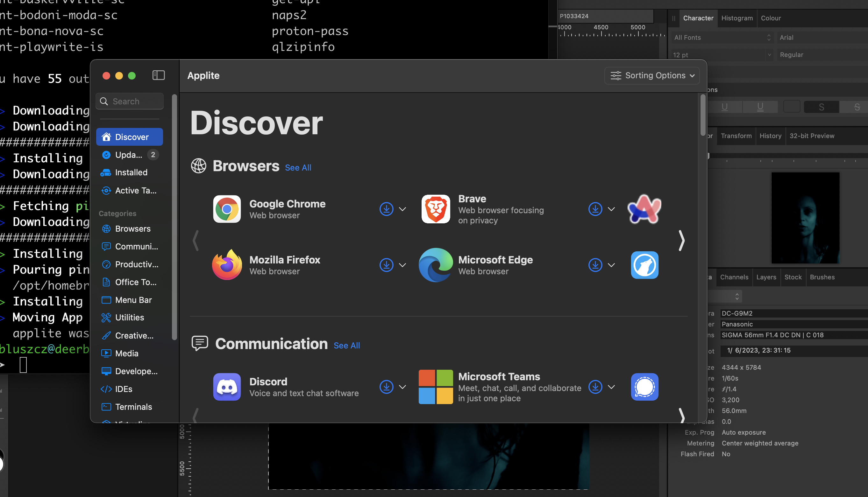Image resolution: width=868 pixels, height=497 pixels.
Task: Select the Menu Bar category
Action: point(130,300)
